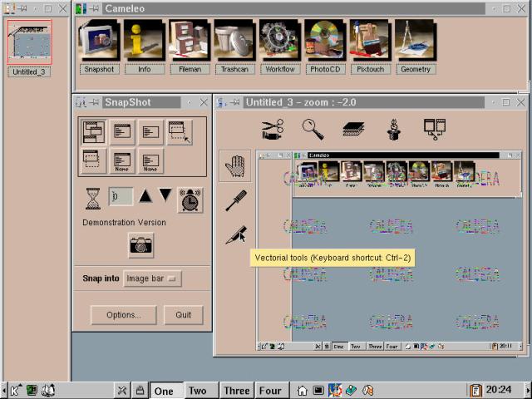Select capture region with pointer mode

(179, 132)
